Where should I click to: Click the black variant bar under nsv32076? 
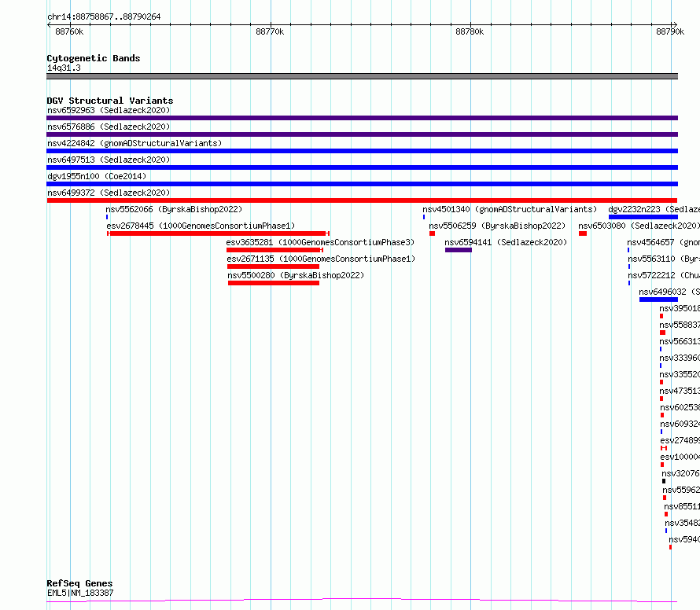pyautogui.click(x=664, y=481)
